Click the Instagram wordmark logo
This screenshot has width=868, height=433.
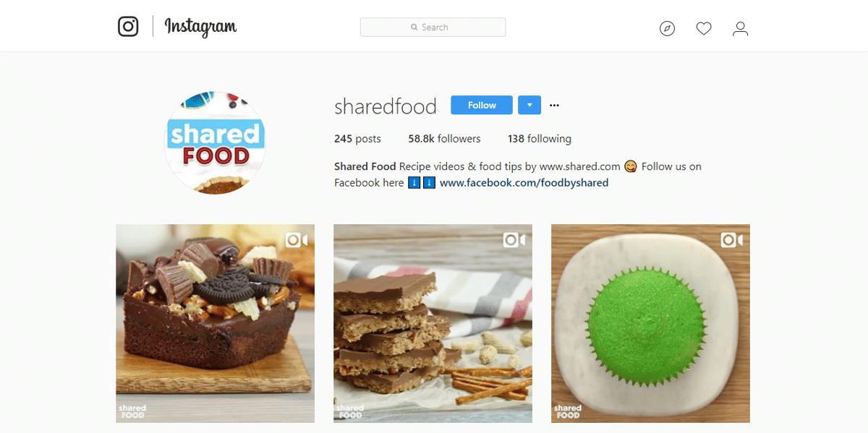200,27
